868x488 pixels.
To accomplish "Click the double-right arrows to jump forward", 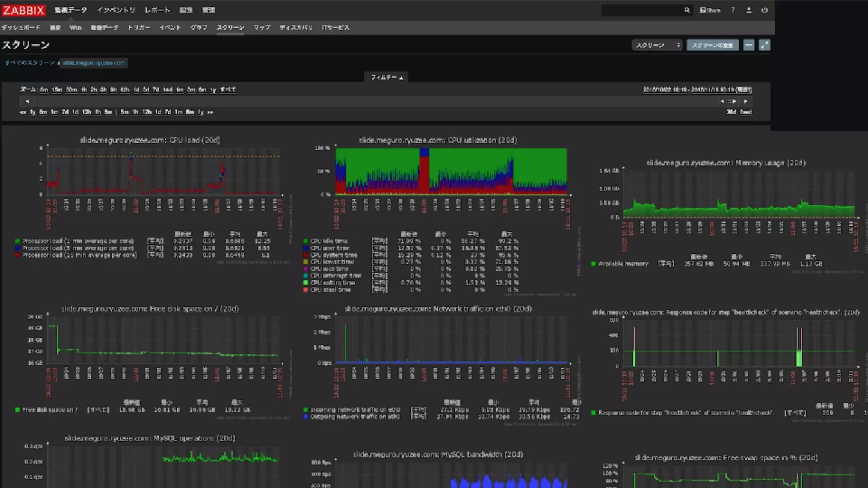I will tap(210, 112).
